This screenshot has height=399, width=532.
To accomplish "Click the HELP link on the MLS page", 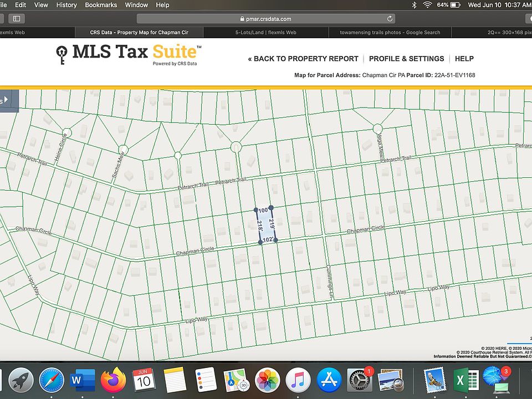I will (x=464, y=59).
